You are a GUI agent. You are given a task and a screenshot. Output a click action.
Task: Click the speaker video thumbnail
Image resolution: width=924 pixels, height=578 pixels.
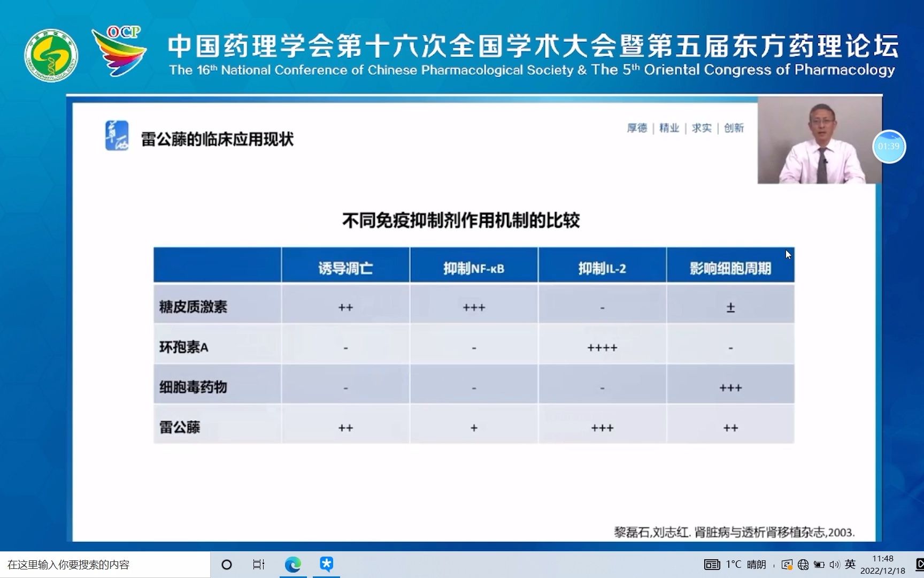(x=819, y=141)
